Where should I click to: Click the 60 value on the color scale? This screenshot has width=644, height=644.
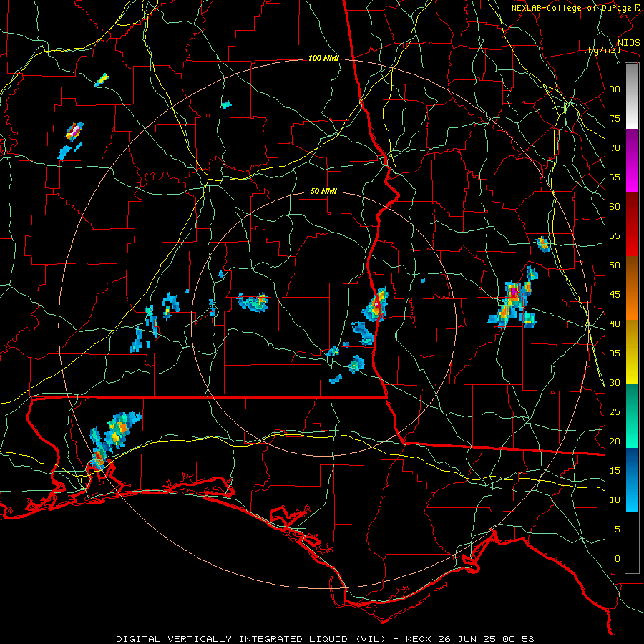(x=615, y=207)
